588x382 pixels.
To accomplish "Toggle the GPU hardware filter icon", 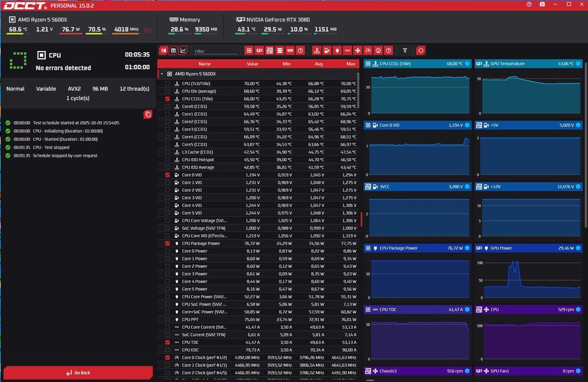I will tap(259, 51).
